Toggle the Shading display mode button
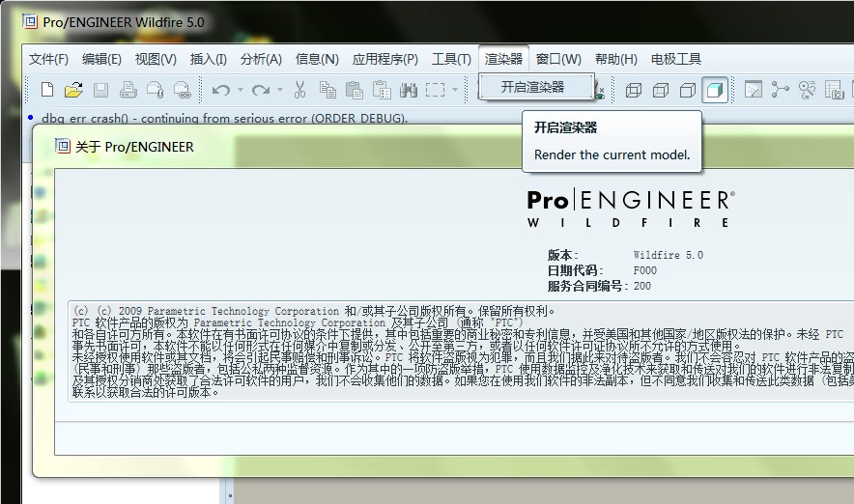 715,90
